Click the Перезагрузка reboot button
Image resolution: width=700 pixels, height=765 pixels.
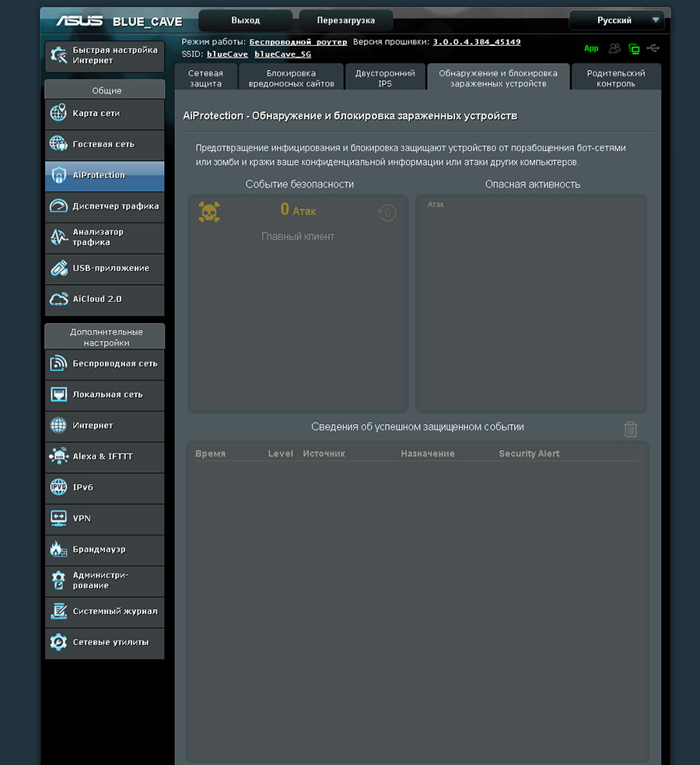[346, 20]
